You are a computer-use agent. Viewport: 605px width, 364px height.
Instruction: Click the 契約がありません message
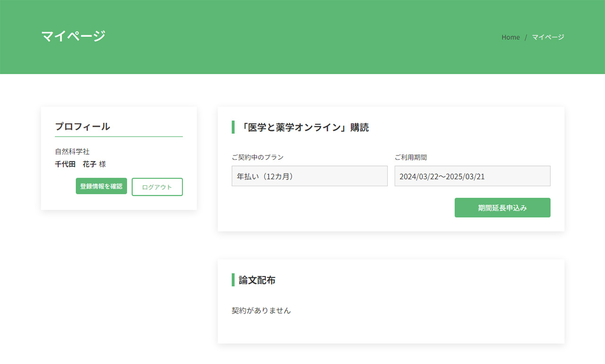coord(261,311)
